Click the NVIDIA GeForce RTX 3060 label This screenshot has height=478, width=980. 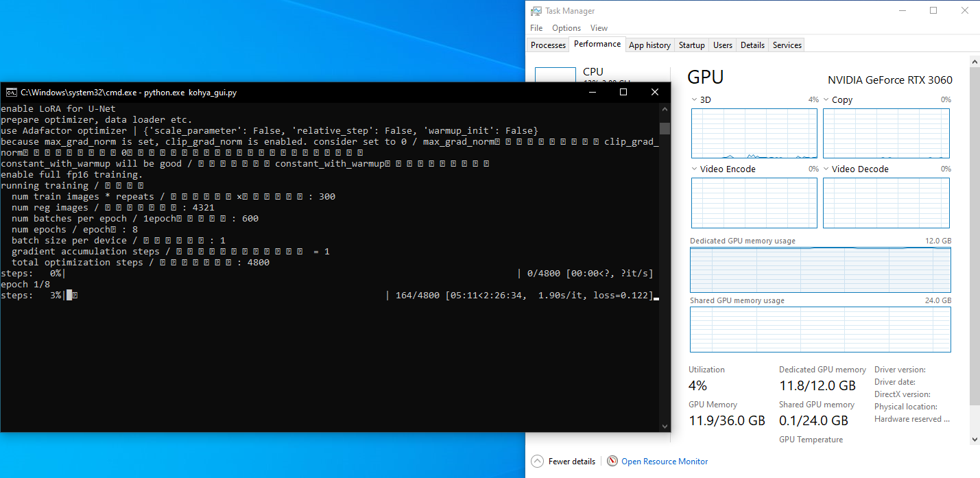coord(889,80)
